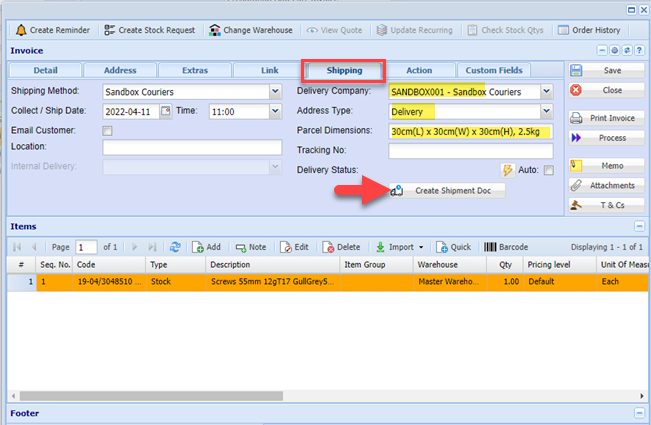The height and width of the screenshot is (425, 651).
Task: Click the Barcode icon in Items toolbar
Action: 491,247
